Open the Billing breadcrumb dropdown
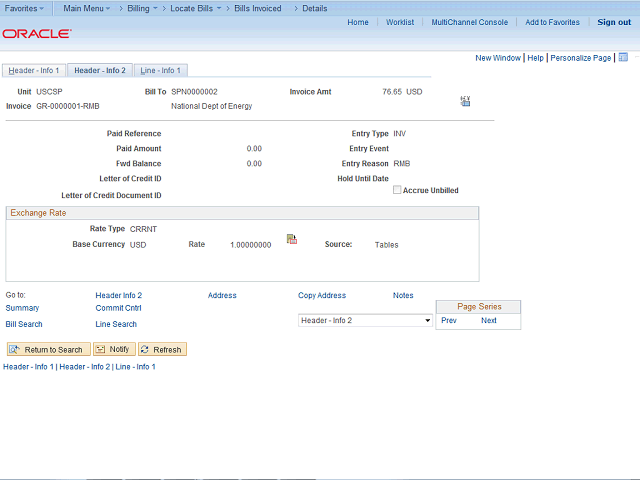The height and width of the screenshot is (480, 640). (142, 8)
